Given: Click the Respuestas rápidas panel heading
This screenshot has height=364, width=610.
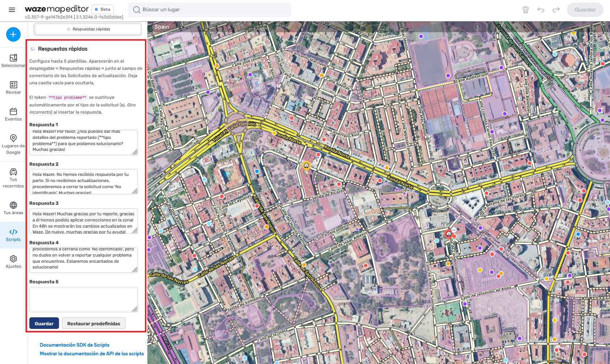Looking at the screenshot, I should [63, 49].
